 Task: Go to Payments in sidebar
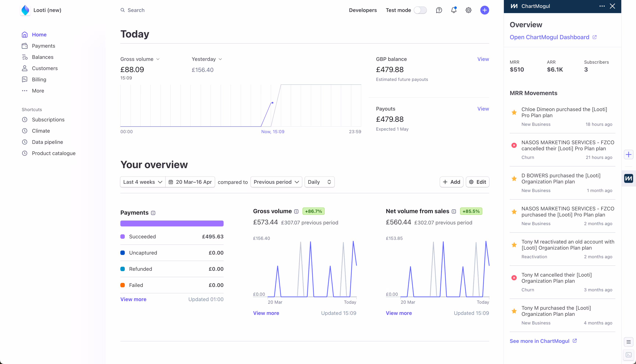point(43,46)
